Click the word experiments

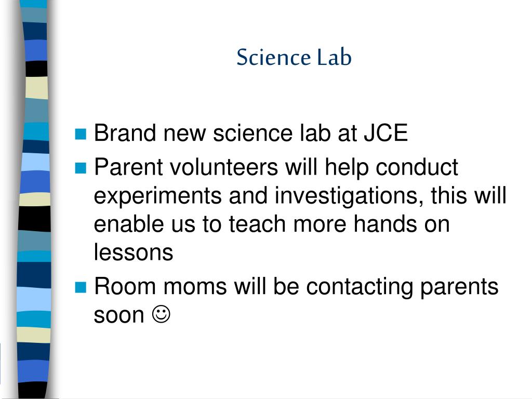coord(158,196)
